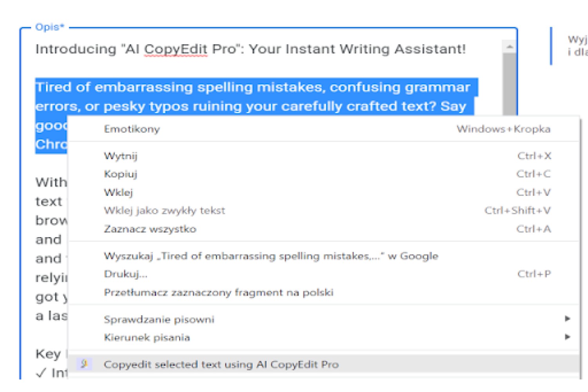Choose Copyedit selected text using AI CopyEdit Pro
Viewport: 588px width, 392px height.
click(x=324, y=364)
